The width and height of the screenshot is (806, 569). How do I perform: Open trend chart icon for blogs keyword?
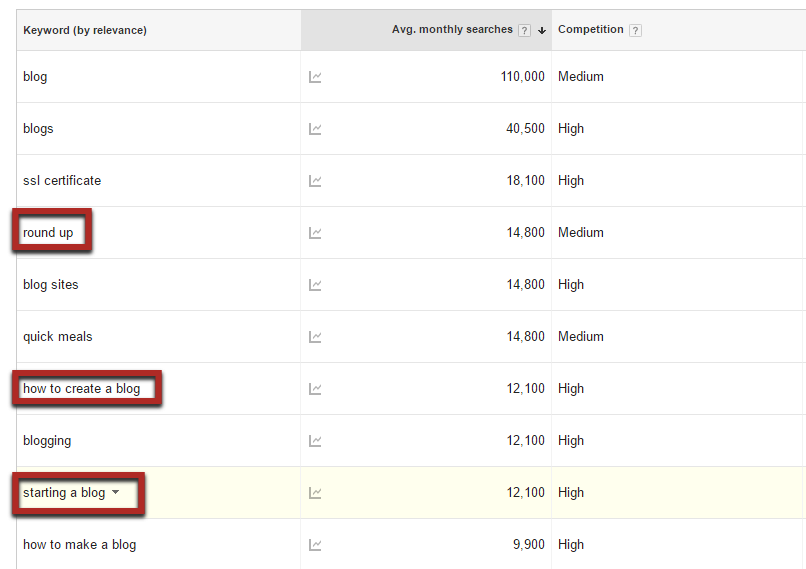tap(315, 129)
